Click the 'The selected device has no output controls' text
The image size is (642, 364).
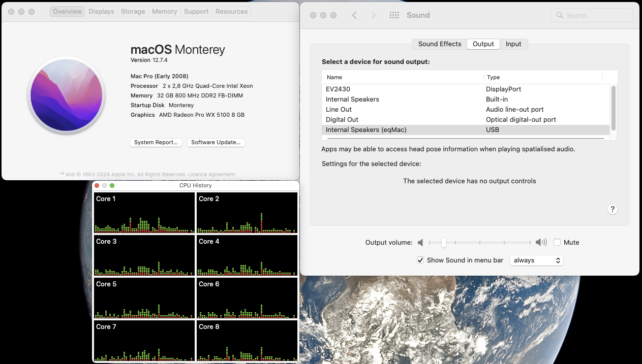tap(470, 181)
